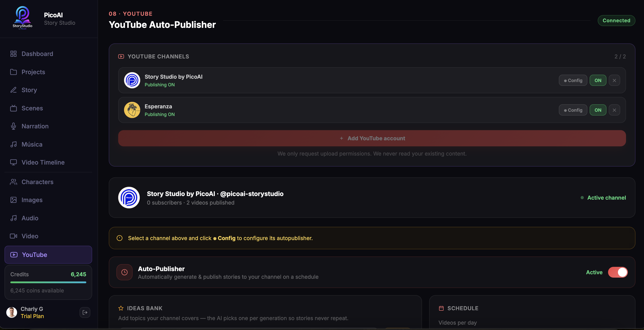Click the Dashboard grid icon
The image size is (644, 330).
[x=13, y=54]
